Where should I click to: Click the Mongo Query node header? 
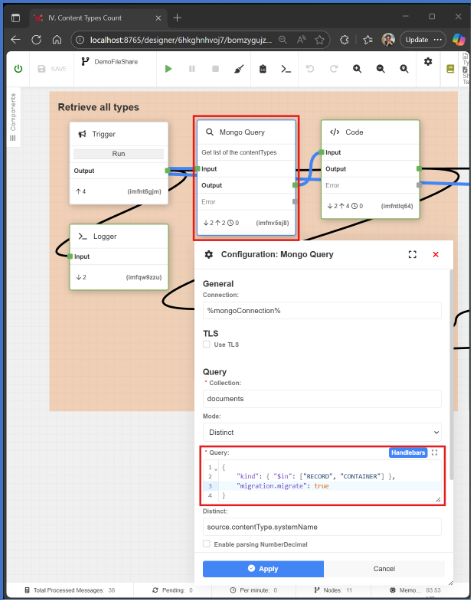click(246, 132)
